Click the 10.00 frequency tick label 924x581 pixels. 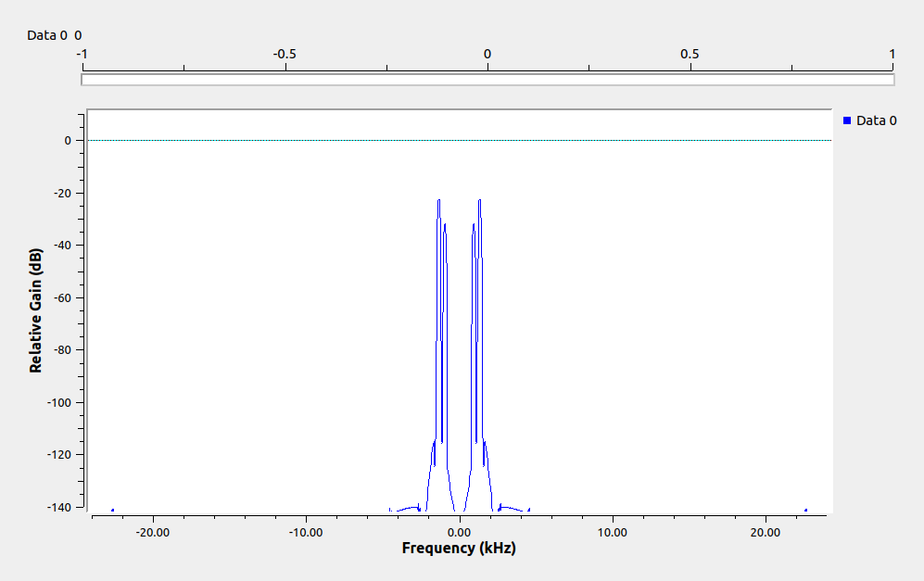(613, 532)
